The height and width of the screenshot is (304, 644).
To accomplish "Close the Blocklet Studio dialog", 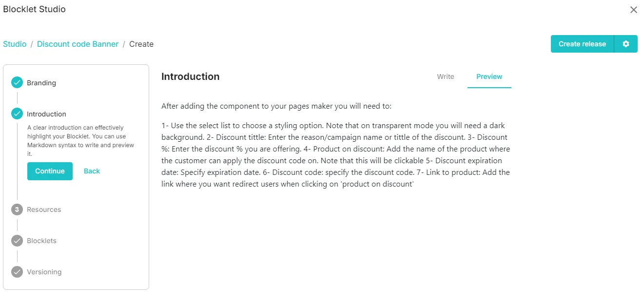I will point(634,10).
